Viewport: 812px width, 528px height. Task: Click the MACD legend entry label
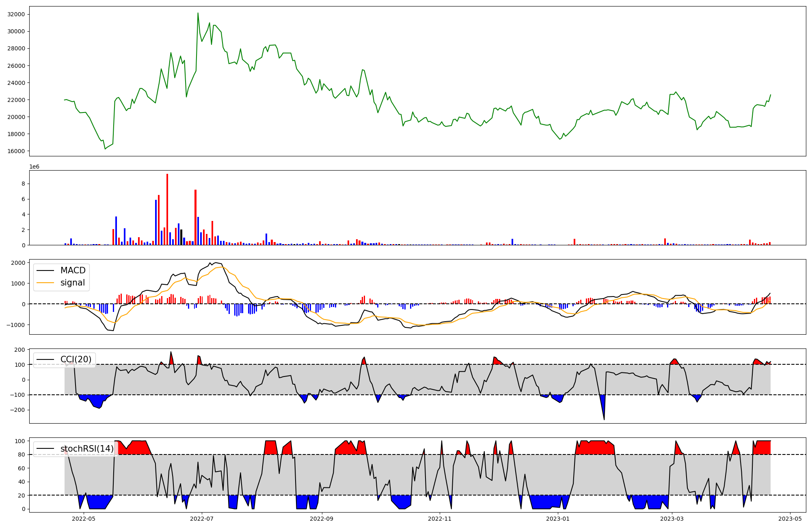(73, 270)
